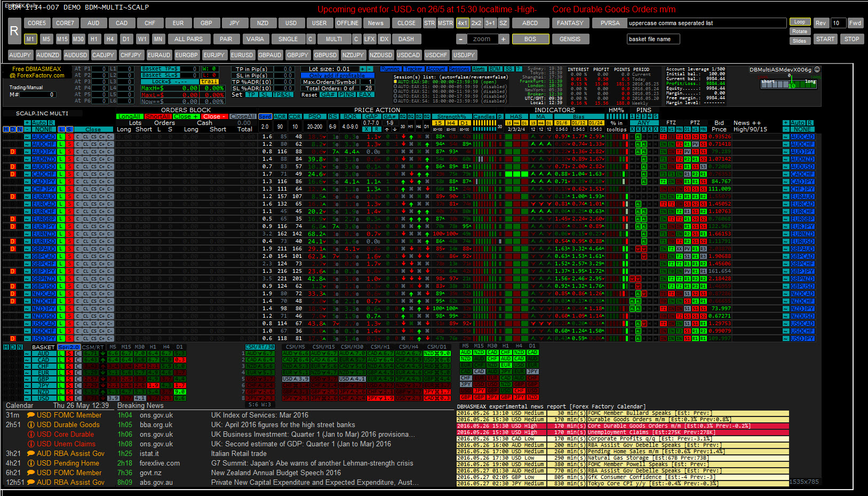Open the Alerts panel tab
868x496 pixels.
(479, 69)
